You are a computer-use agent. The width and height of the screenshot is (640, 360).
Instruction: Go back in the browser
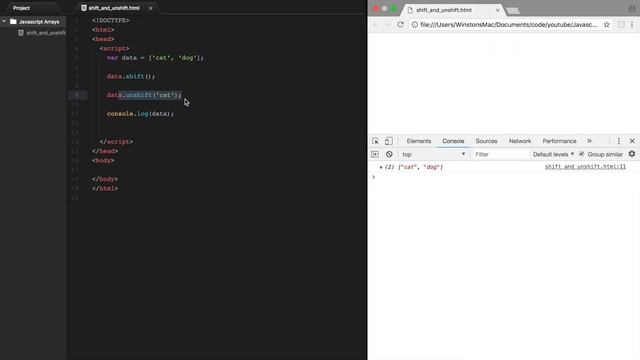click(376, 24)
